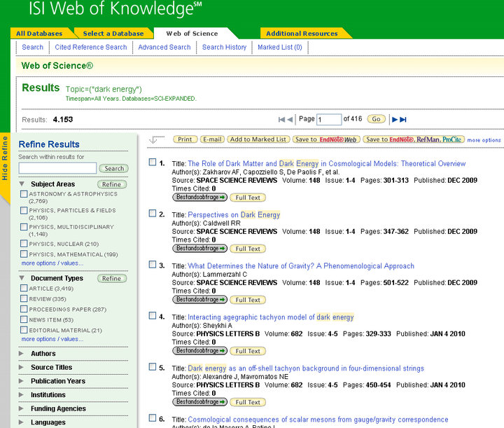The height and width of the screenshot is (428, 504).
Task: Check Physics, Nuclear subject area
Action: click(x=24, y=244)
